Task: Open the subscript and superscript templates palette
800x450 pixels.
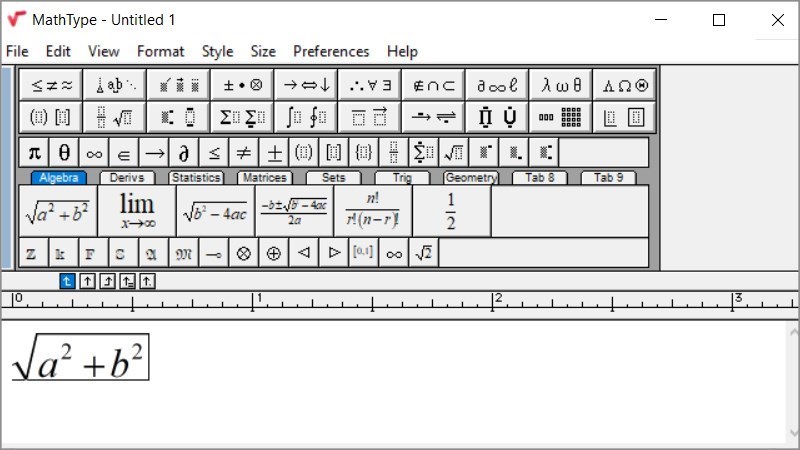Action: click(179, 117)
